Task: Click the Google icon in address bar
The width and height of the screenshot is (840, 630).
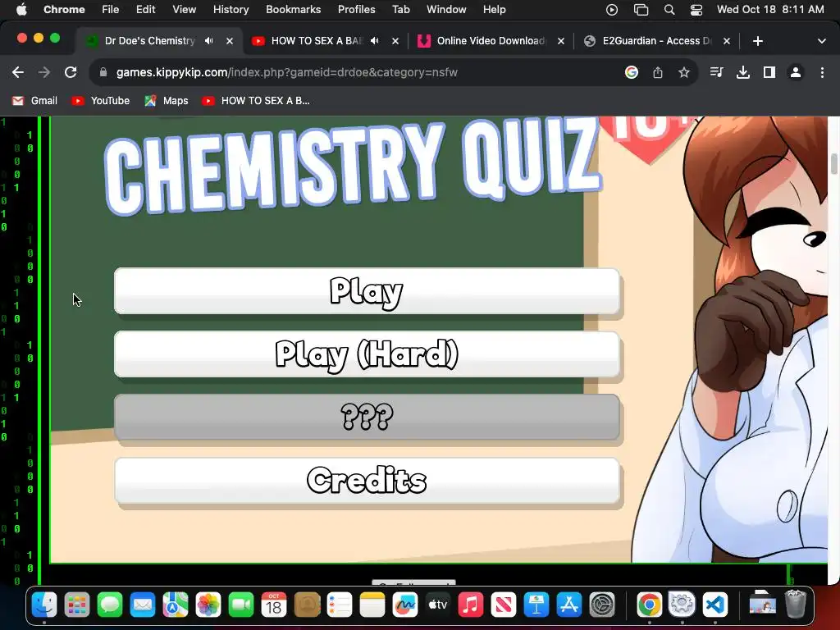Action: tap(632, 72)
